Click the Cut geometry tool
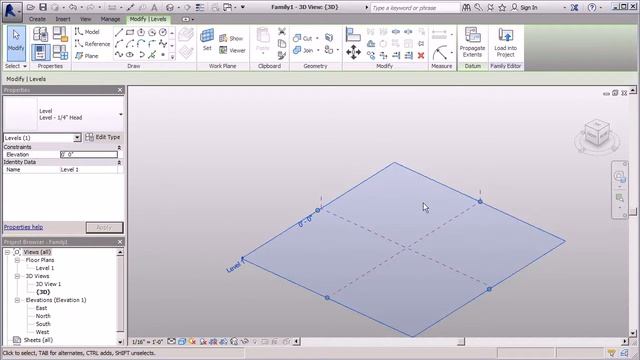Viewport: 640px width, 360px height. tap(303, 38)
